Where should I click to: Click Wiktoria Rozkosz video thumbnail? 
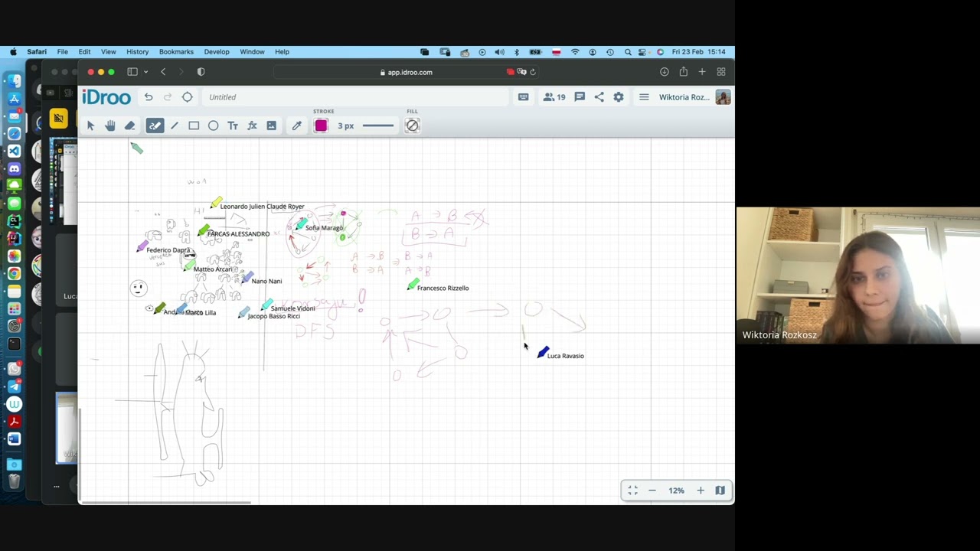click(858, 275)
